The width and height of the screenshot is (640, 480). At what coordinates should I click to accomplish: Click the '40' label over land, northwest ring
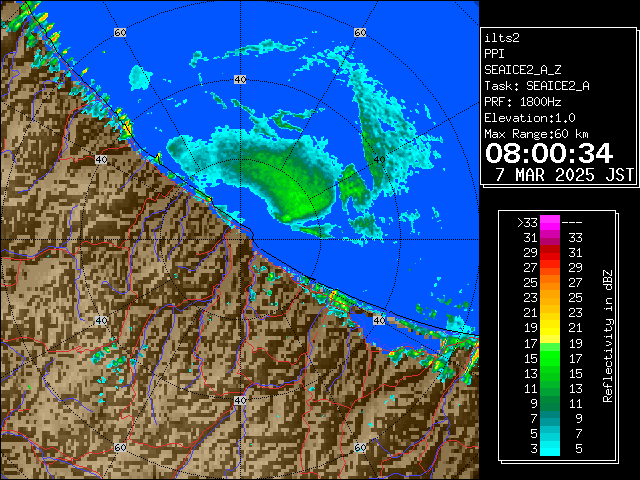[101, 160]
